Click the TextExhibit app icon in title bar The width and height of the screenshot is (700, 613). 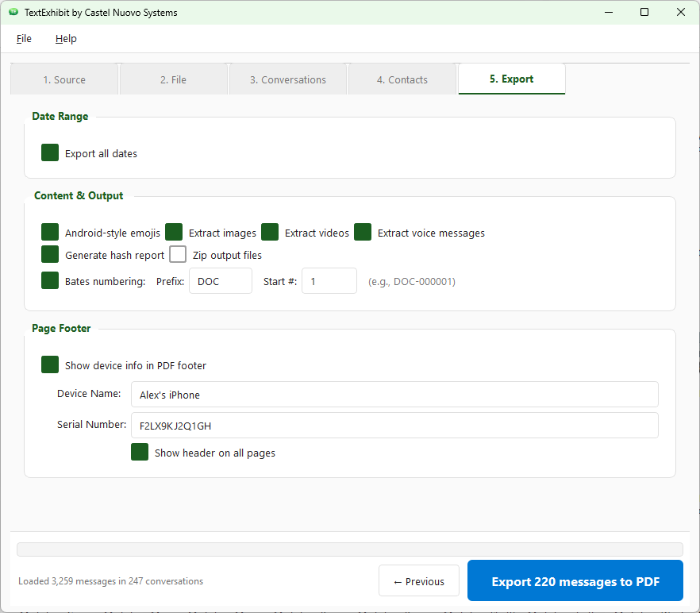[13, 12]
